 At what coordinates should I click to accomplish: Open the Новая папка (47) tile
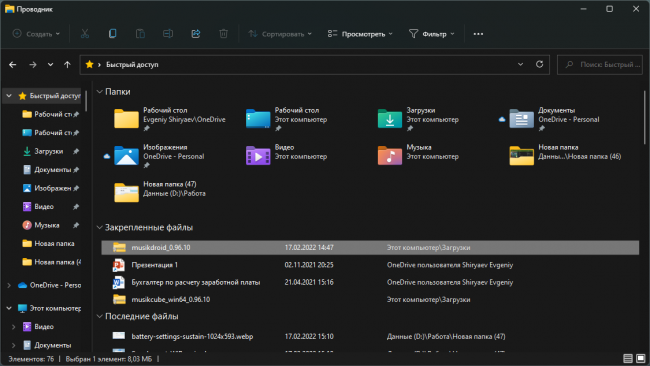tap(160, 192)
